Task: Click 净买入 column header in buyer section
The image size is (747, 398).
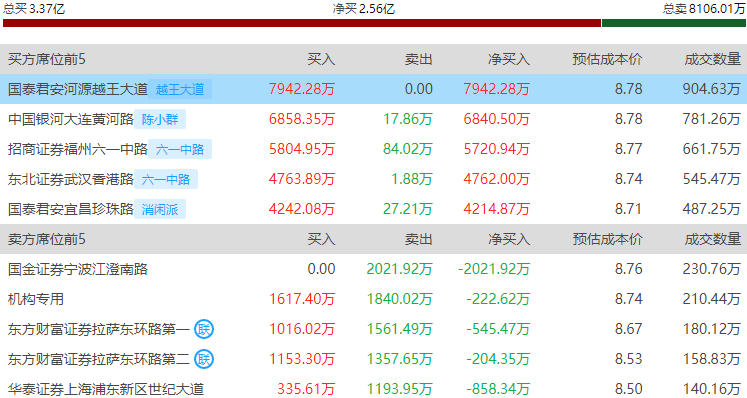Action: (x=509, y=59)
